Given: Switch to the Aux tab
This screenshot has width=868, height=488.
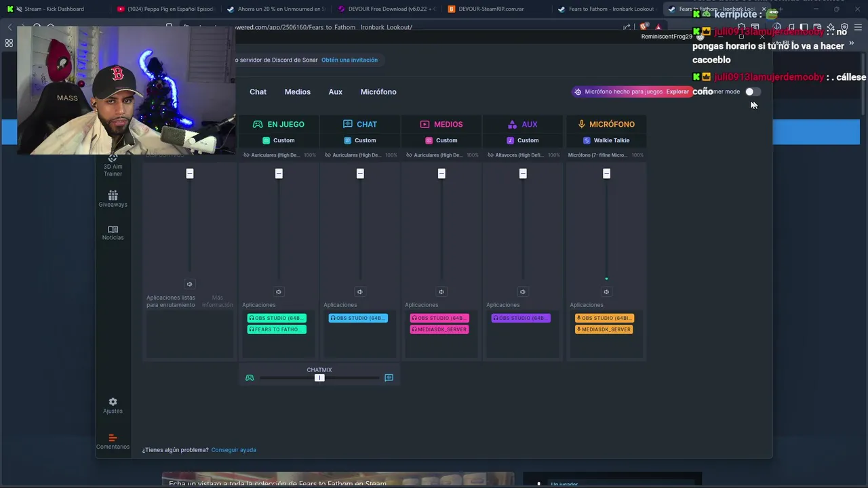Looking at the screenshot, I should tap(336, 91).
